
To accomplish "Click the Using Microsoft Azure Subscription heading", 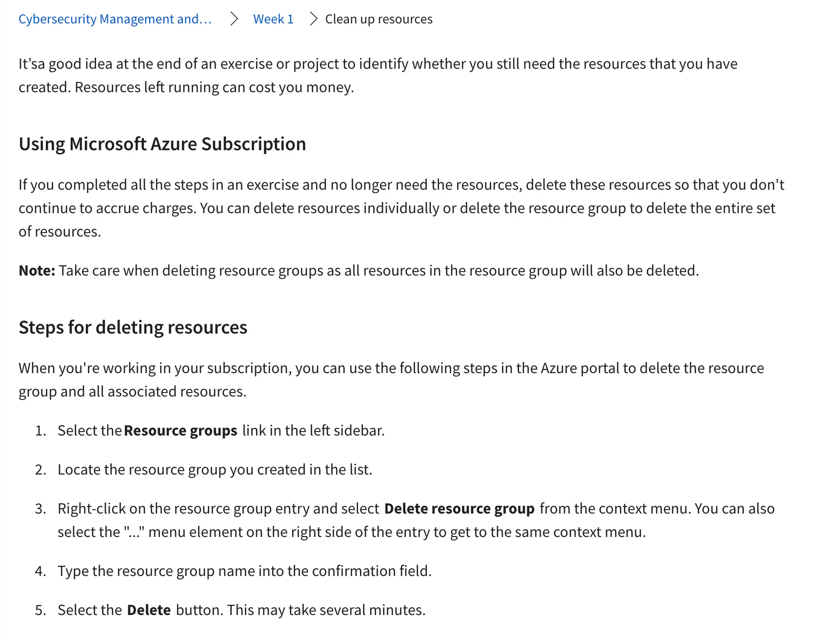I will click(162, 144).
